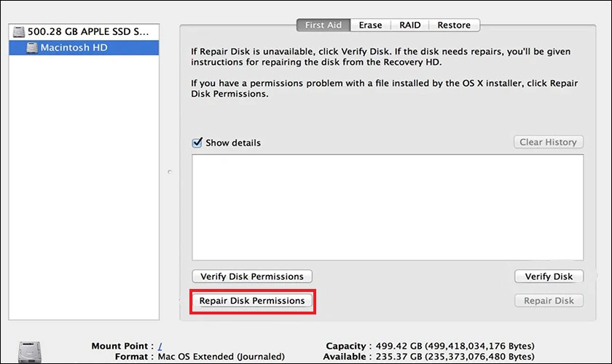Image resolution: width=612 pixels, height=364 pixels.
Task: Click Verify Disk Permissions
Action: [252, 276]
